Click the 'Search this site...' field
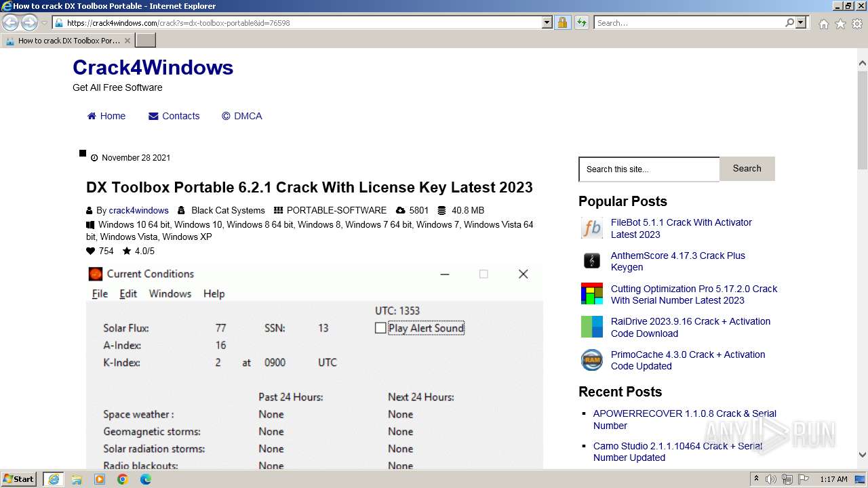Viewport: 868px width, 488px height. point(649,169)
